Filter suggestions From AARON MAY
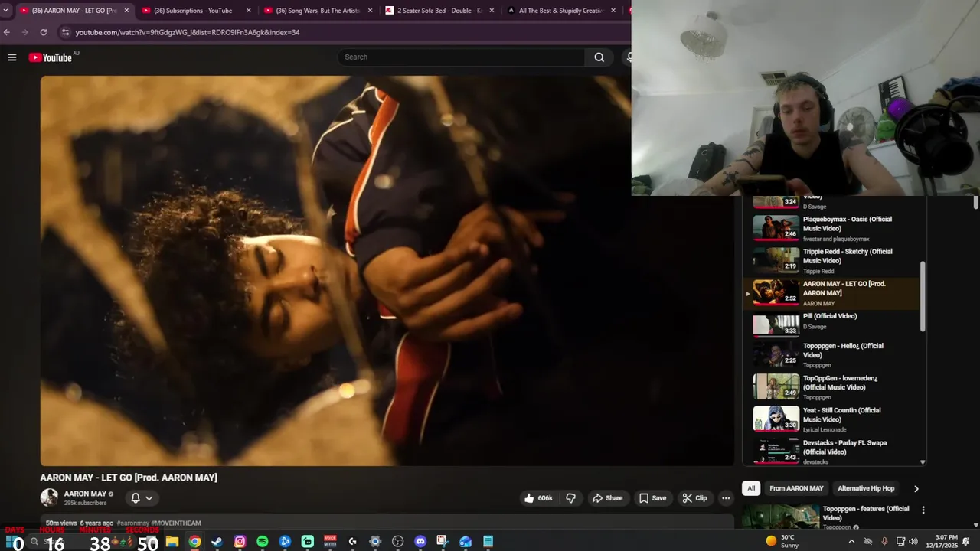This screenshot has height=551, width=980. tap(796, 488)
